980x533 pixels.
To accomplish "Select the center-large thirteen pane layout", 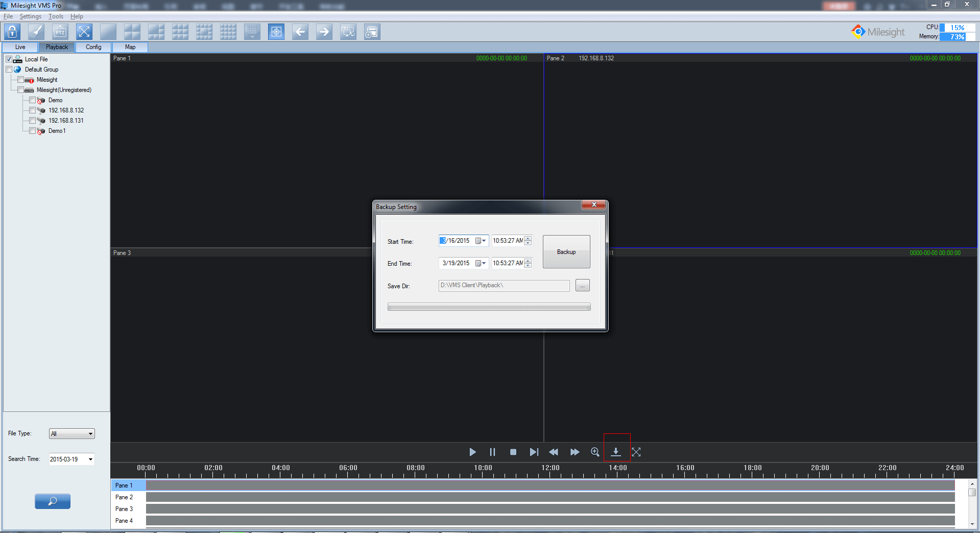I will click(x=204, y=32).
